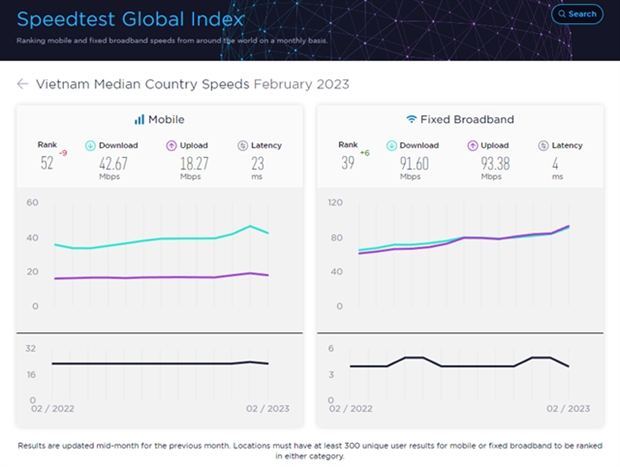
Task: Click the Search button
Action: tap(578, 14)
